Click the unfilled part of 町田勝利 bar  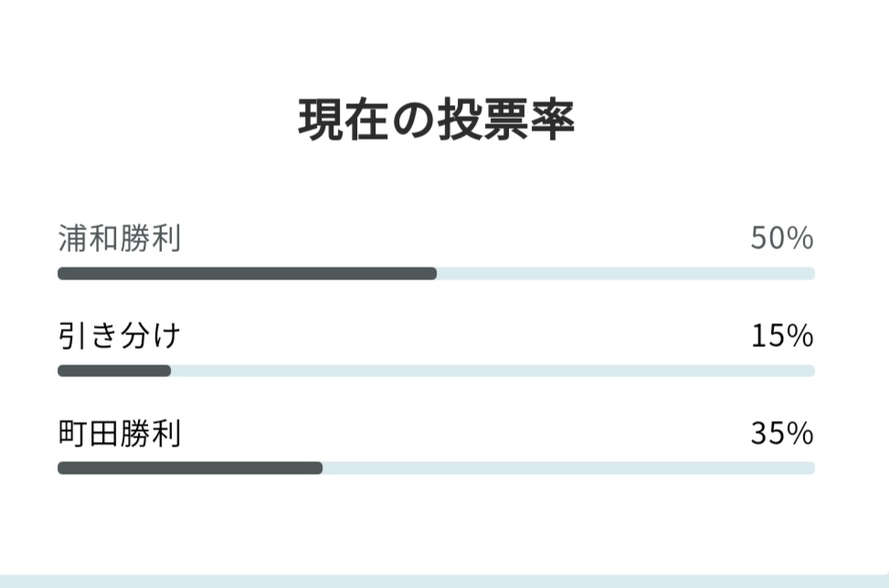[x=569, y=467]
